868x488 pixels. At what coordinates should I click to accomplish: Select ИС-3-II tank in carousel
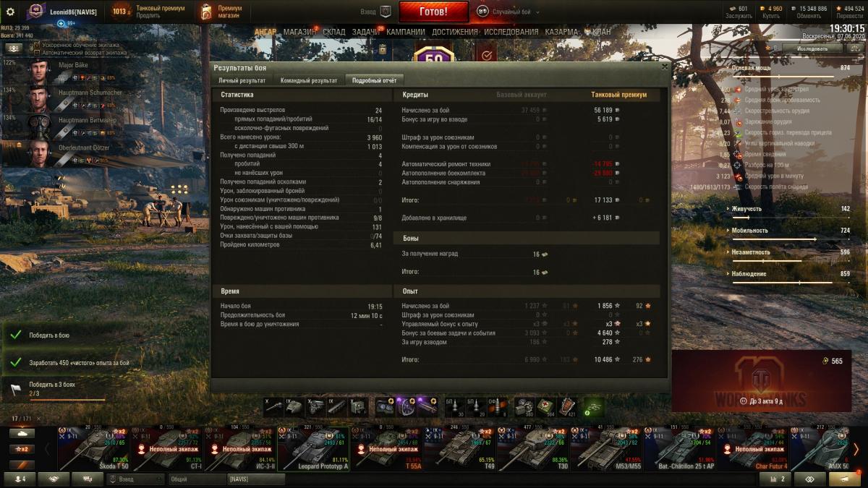coord(240,448)
